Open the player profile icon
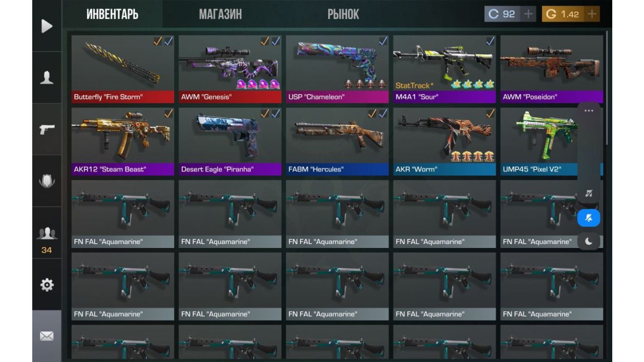 coord(47,78)
